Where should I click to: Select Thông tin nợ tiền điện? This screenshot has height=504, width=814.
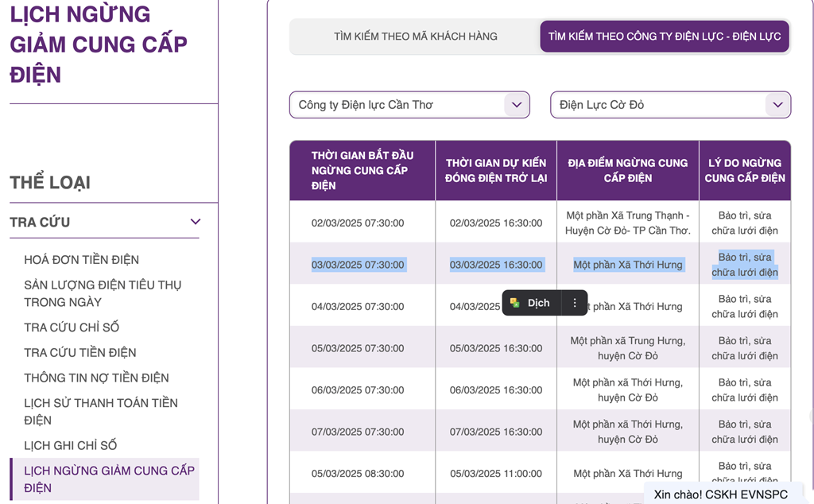pyautogui.click(x=96, y=378)
